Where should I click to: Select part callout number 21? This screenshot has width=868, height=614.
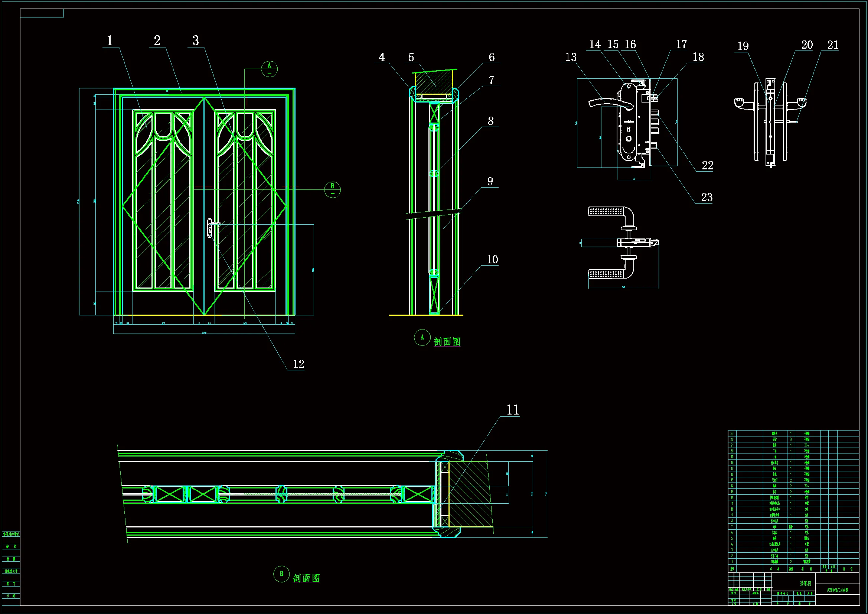[833, 45]
